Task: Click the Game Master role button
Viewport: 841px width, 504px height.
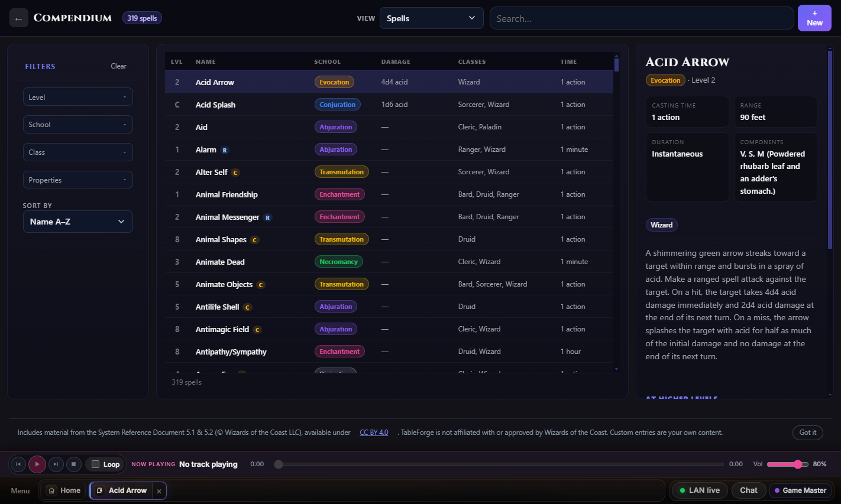Action: [800, 490]
